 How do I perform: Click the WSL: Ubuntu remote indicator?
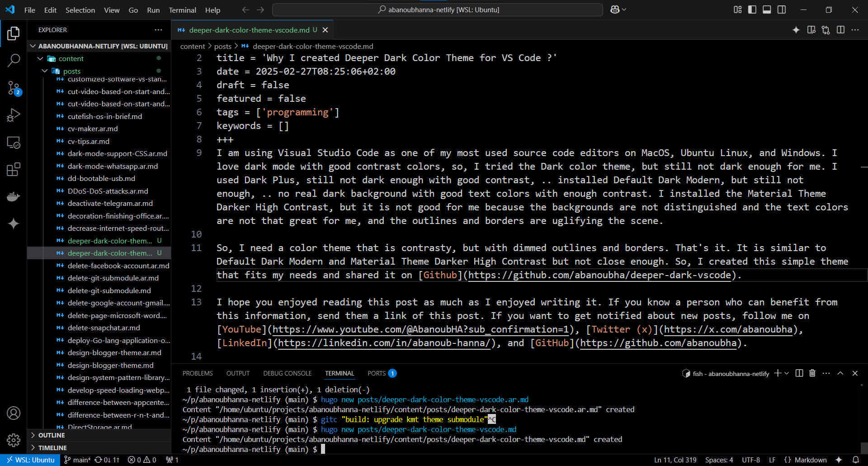click(x=30, y=460)
